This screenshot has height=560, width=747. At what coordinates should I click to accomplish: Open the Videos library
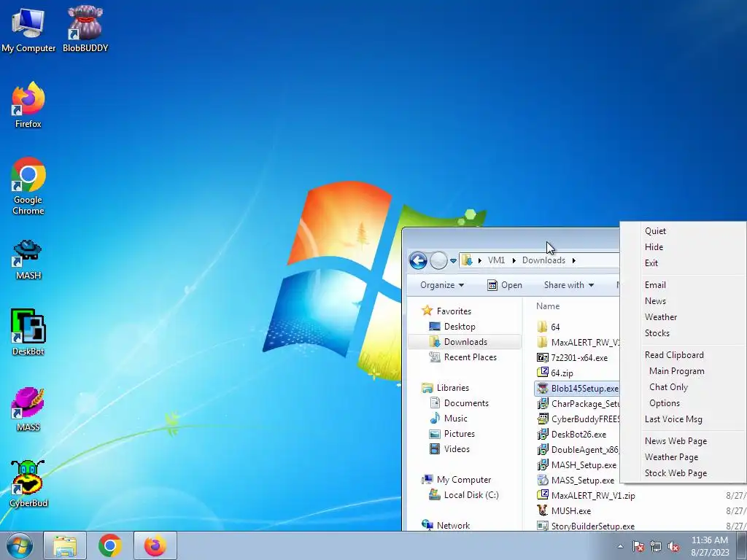(x=457, y=448)
